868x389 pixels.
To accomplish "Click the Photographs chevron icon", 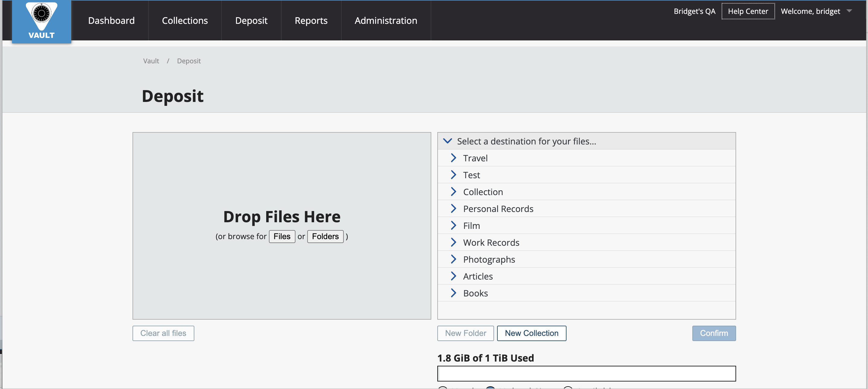I will tap(453, 259).
